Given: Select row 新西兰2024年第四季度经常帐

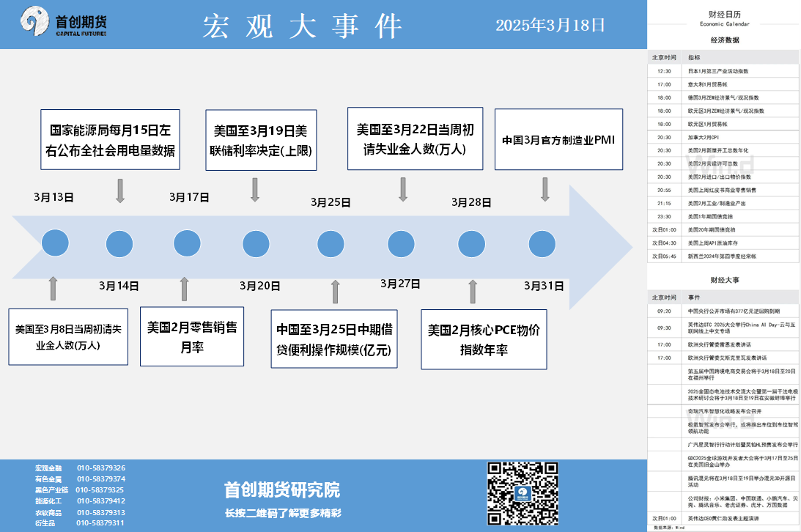Looking at the screenshot, I should point(723,256).
